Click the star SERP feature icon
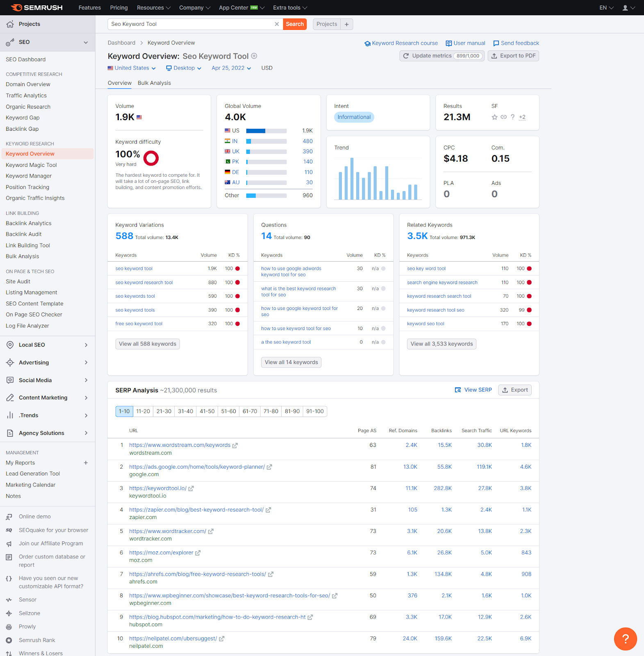Screen dimensions: 644x656 point(494,117)
